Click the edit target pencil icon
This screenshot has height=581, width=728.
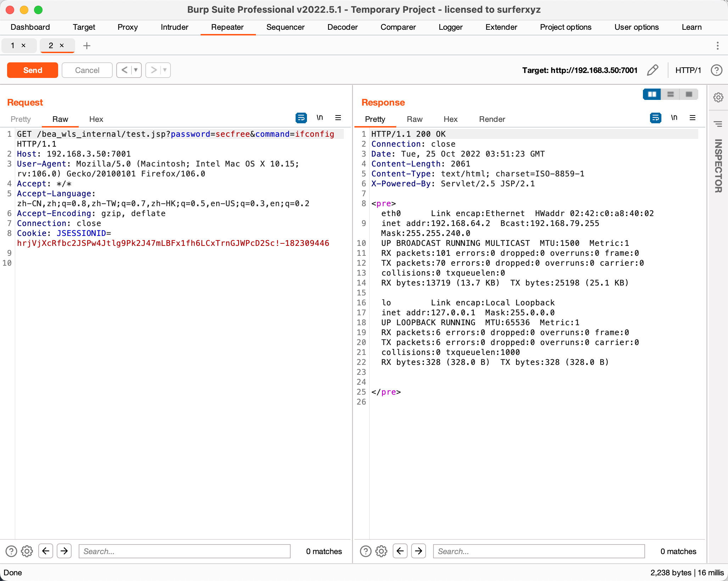coord(653,70)
